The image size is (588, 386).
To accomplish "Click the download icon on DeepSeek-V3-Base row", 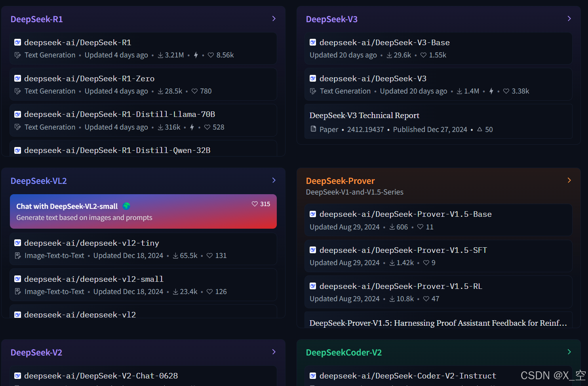I will click(x=389, y=55).
